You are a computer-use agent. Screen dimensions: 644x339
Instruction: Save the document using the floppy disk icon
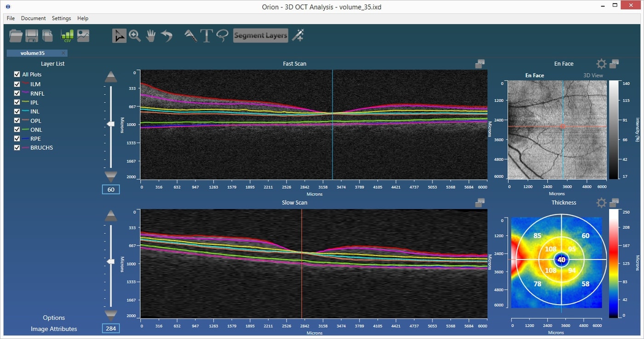[32, 35]
